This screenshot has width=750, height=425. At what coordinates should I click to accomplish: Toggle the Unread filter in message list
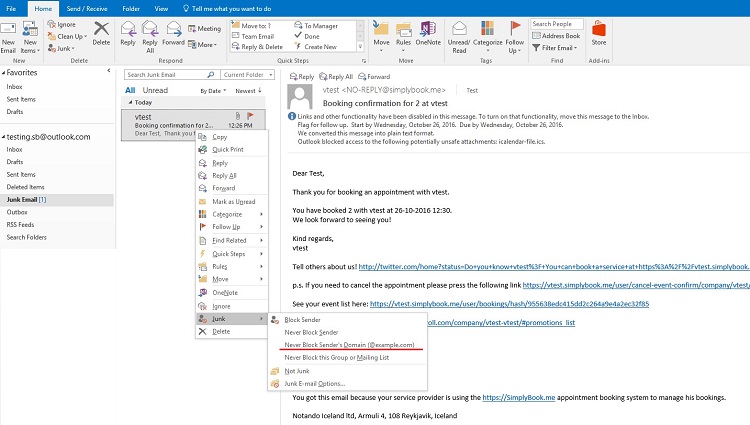pos(156,90)
